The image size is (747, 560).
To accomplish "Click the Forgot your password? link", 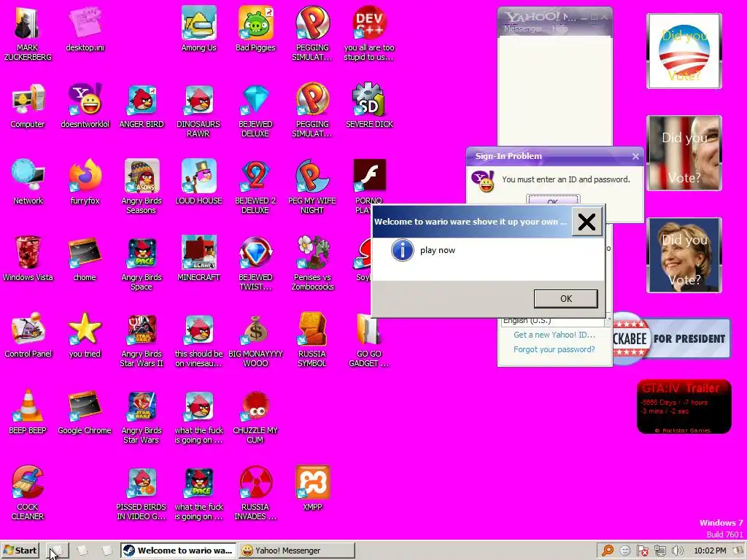I will coord(554,349).
